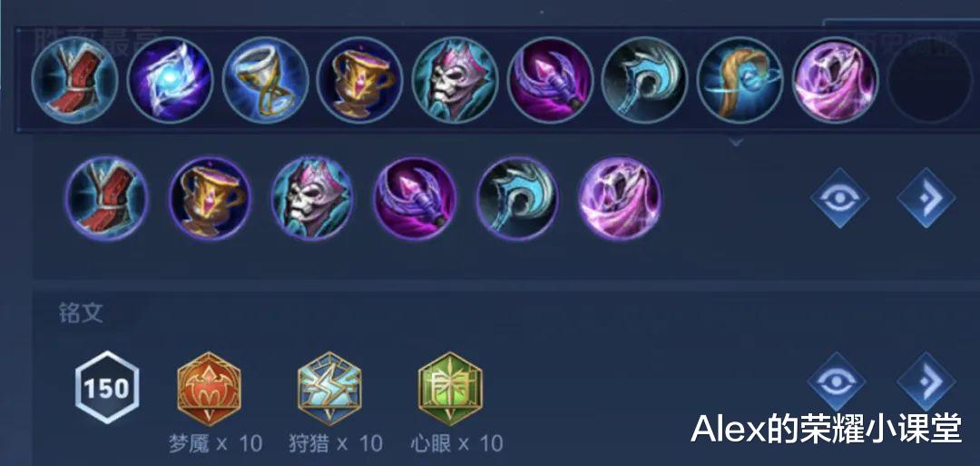Choose the golden holy grail item in top row

360,79
